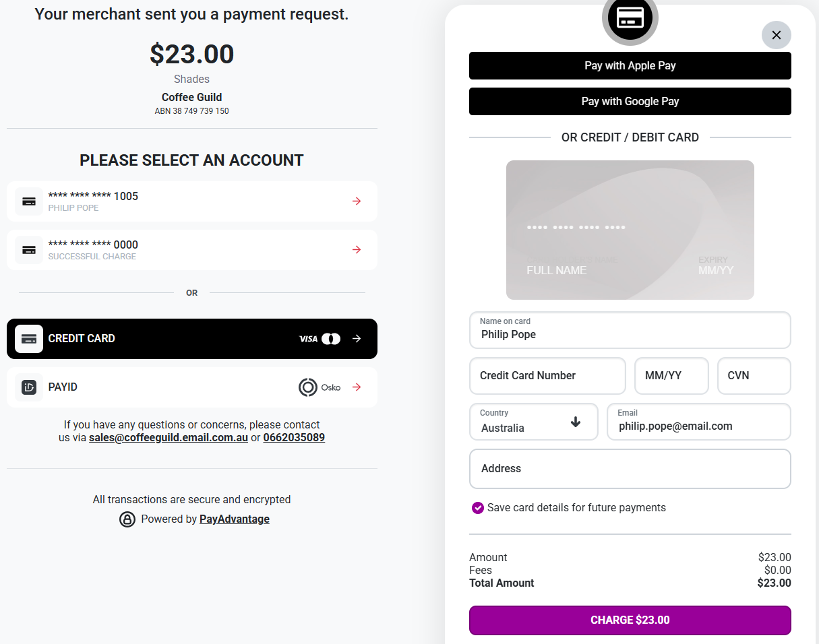This screenshot has width=819, height=644.
Task: Select the PayID payment option
Action: 192,387
